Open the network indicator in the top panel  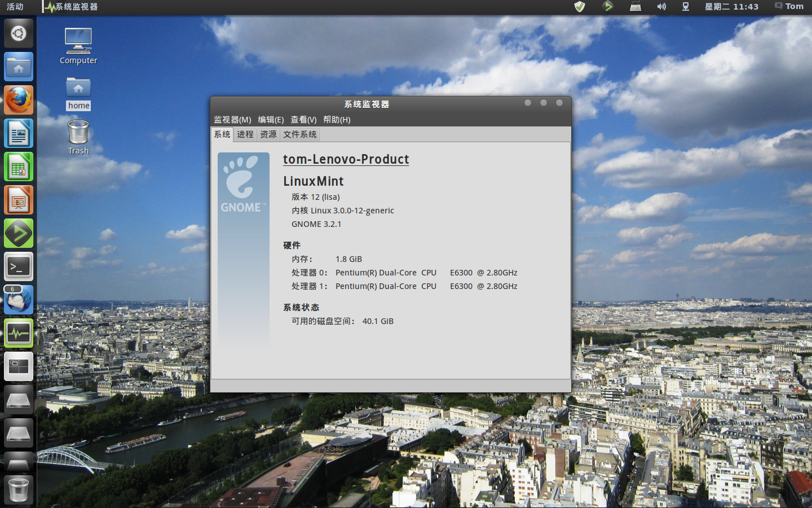(x=686, y=7)
